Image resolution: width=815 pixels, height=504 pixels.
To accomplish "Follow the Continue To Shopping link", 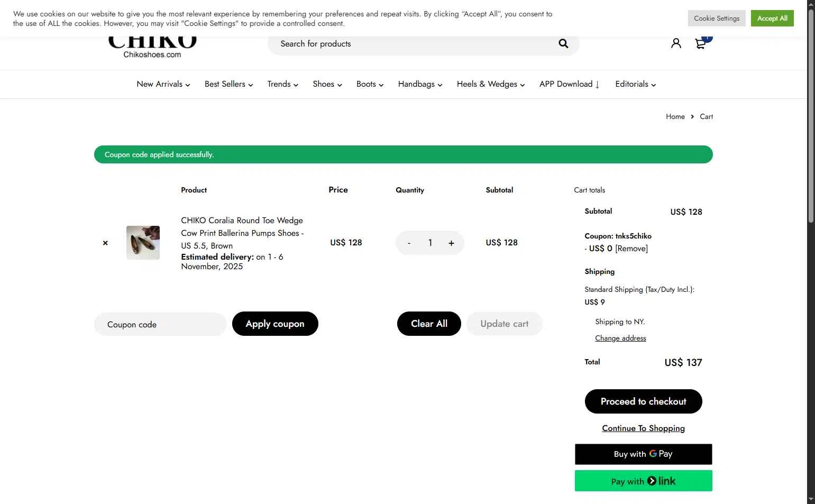I will (643, 428).
